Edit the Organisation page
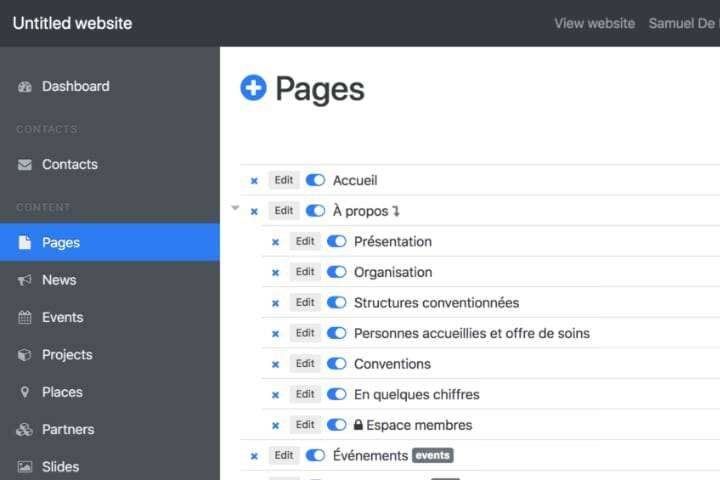 click(305, 272)
